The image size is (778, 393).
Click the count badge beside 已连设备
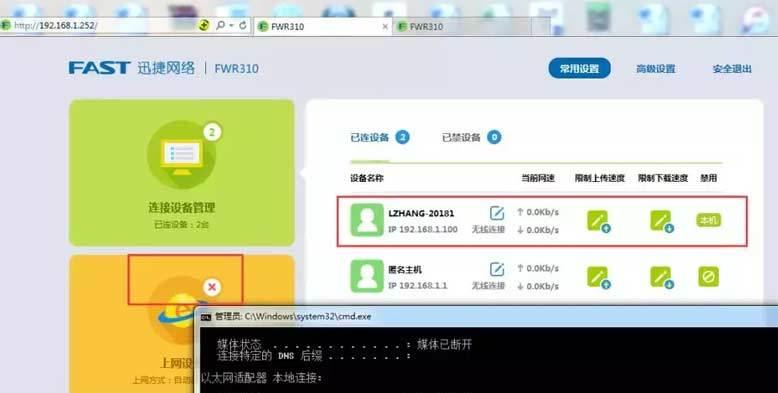[x=402, y=137]
